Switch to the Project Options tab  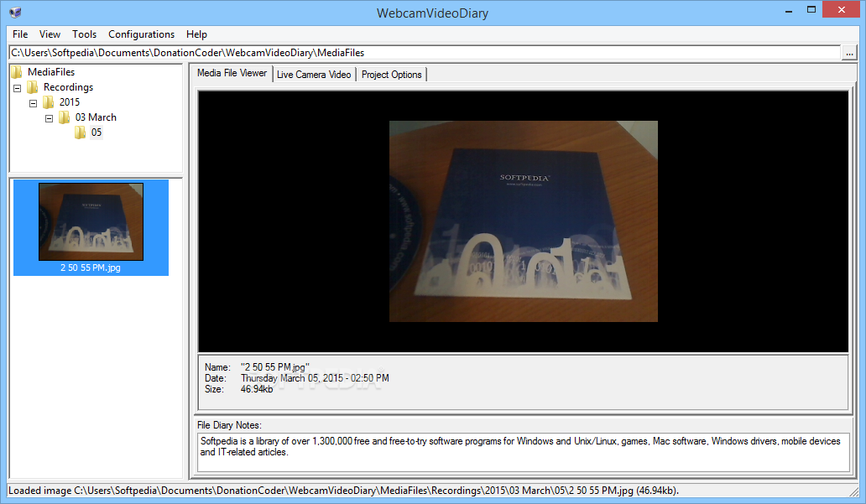pyautogui.click(x=392, y=75)
